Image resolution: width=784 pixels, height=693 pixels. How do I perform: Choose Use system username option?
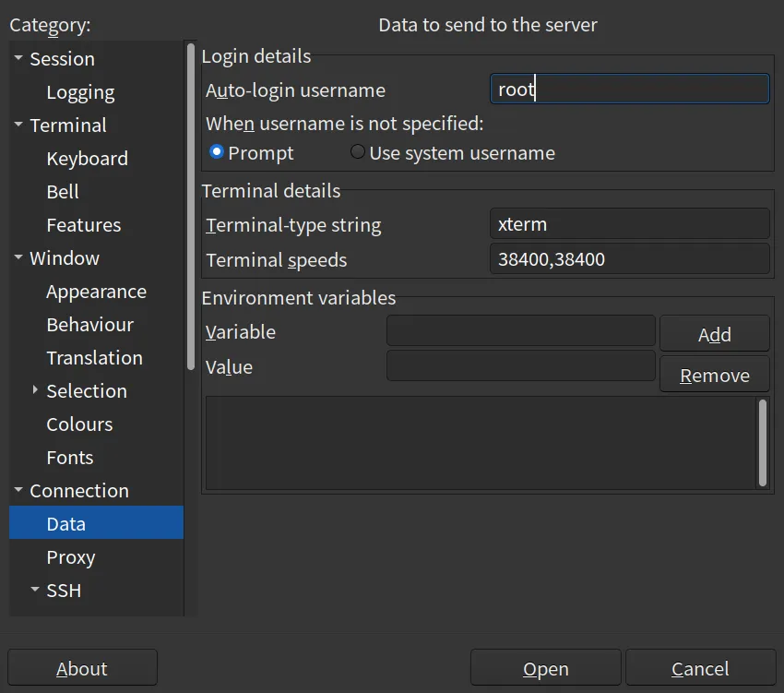click(x=358, y=152)
